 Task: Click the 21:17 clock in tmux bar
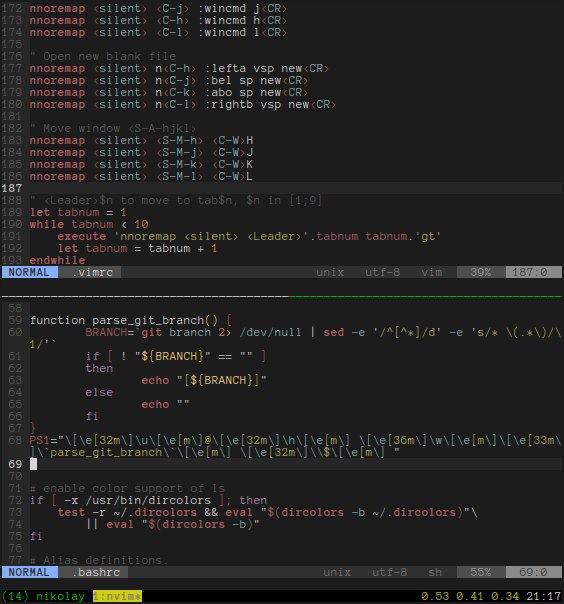click(x=544, y=596)
